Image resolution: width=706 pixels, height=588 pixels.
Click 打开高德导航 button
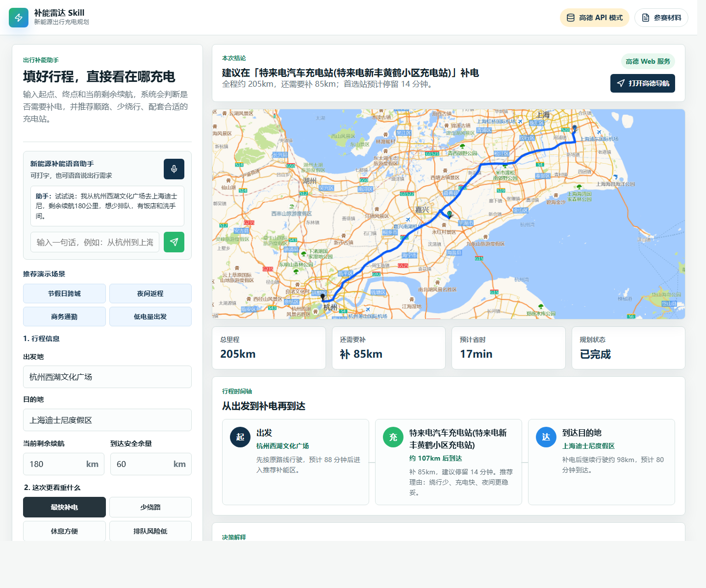click(x=643, y=83)
